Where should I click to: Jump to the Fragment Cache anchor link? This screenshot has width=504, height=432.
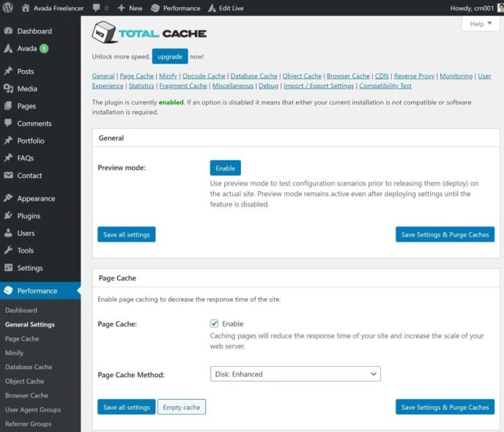point(183,86)
